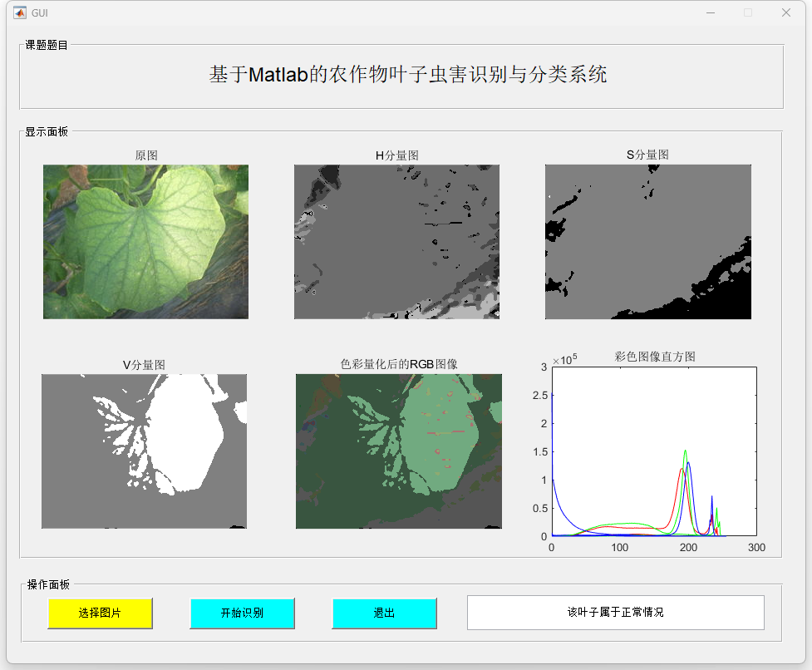Select the 原图 axes title

coord(146,155)
